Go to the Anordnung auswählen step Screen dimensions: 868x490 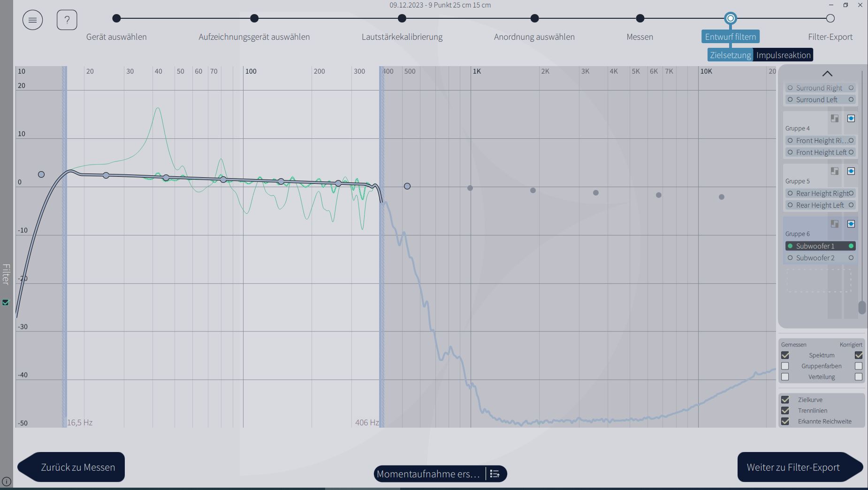[x=534, y=37]
